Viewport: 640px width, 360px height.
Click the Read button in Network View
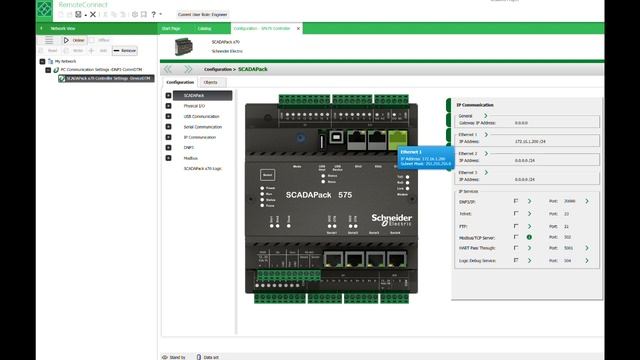coord(49,51)
